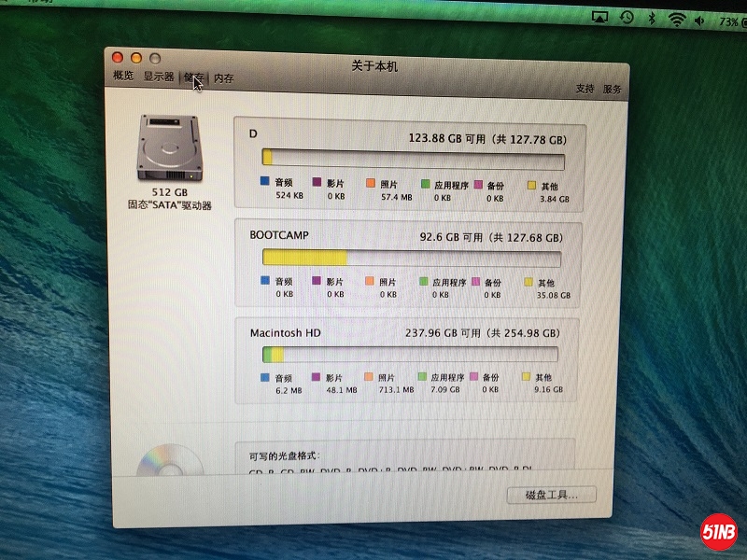Viewport: 747px width, 560px height.
Task: Click "123.88 GB 可用 (共 127.78 GB)" text
Action: pyautogui.click(x=487, y=139)
